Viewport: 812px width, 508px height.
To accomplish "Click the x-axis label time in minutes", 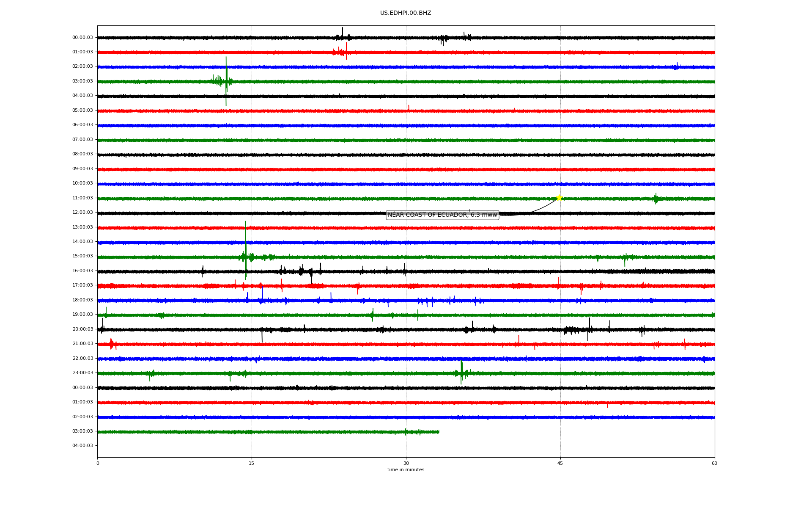I will coord(406,470).
